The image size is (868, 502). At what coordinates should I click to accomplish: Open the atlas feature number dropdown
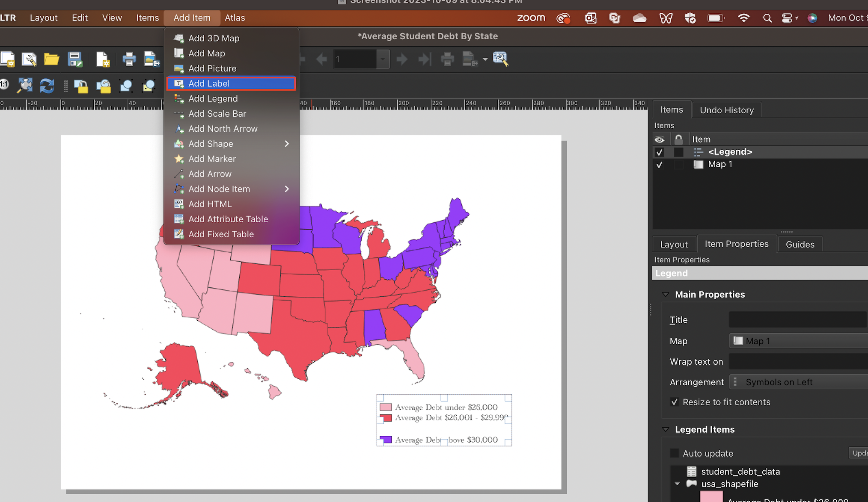pos(383,59)
